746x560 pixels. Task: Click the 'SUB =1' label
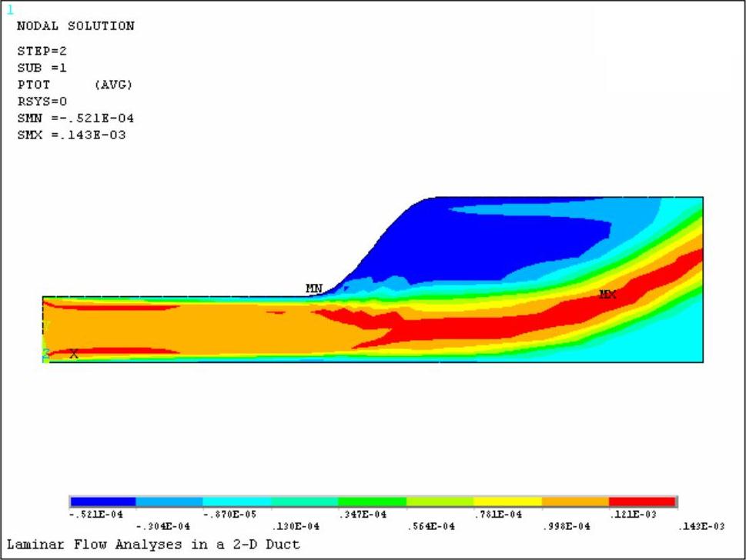tap(42, 68)
